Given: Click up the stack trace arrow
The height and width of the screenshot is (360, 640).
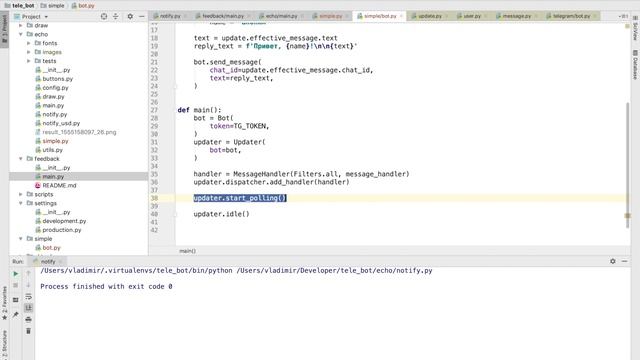Looking at the screenshot, I should [28, 273].
